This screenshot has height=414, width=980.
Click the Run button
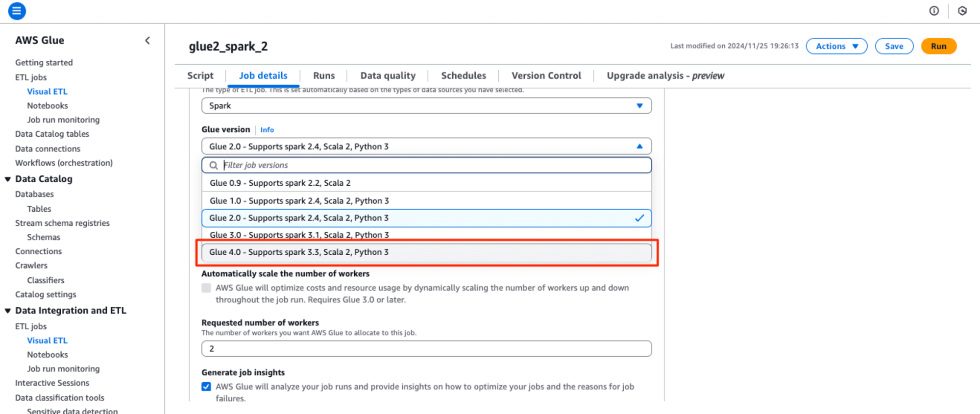(x=939, y=46)
